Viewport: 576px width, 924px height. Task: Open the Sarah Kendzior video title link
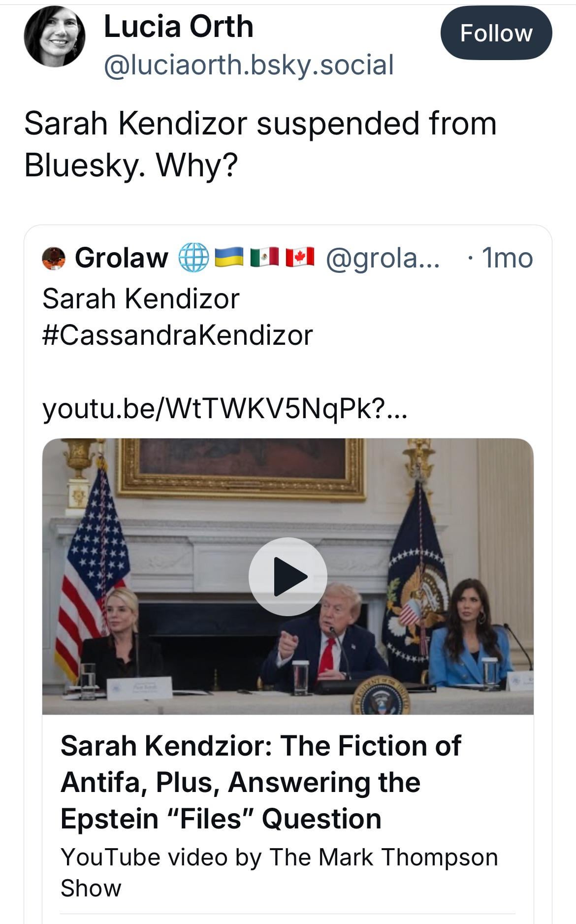click(x=261, y=782)
